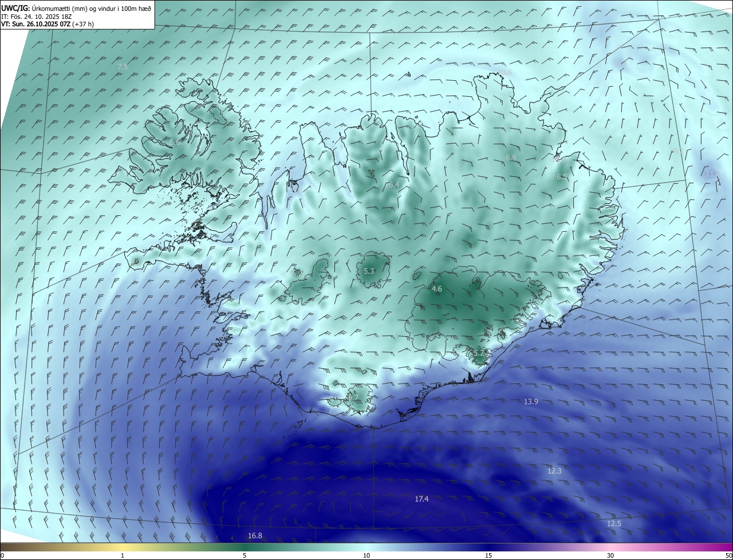Click the 1 tick on the color scale
This screenshot has height=560, width=733.
coord(123,555)
